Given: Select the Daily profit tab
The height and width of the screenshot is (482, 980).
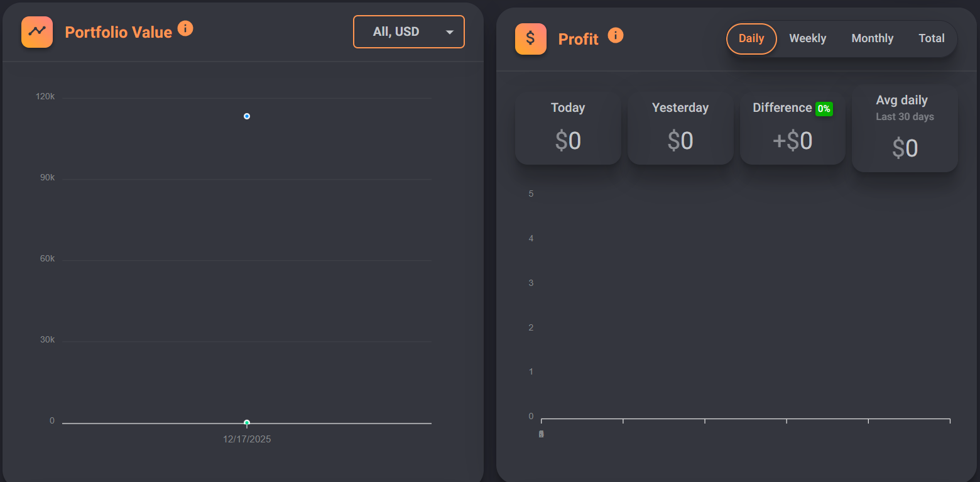Looking at the screenshot, I should pos(751,39).
